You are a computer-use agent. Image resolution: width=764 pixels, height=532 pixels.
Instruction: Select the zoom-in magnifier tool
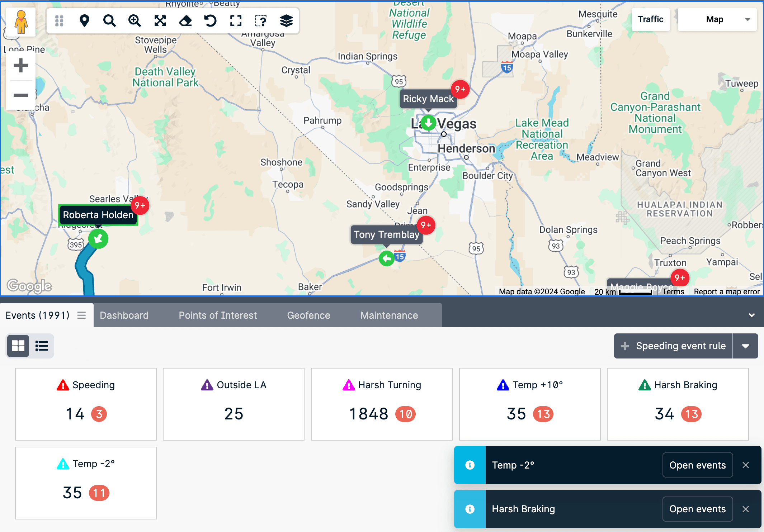[135, 21]
